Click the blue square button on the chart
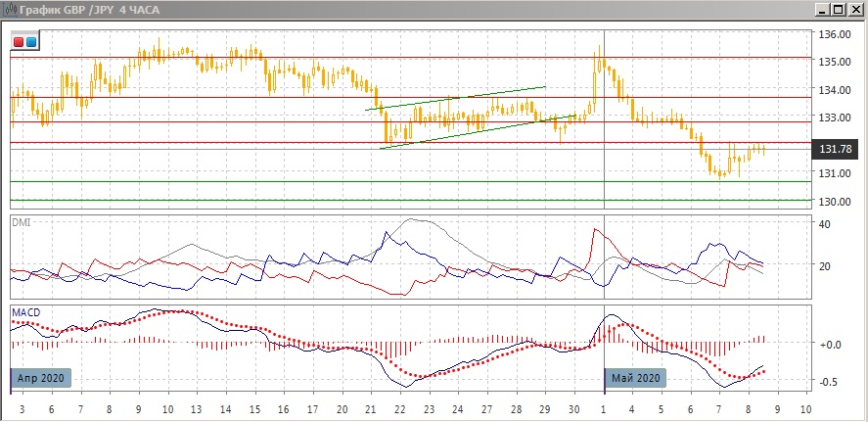868x422 pixels. tap(31, 42)
